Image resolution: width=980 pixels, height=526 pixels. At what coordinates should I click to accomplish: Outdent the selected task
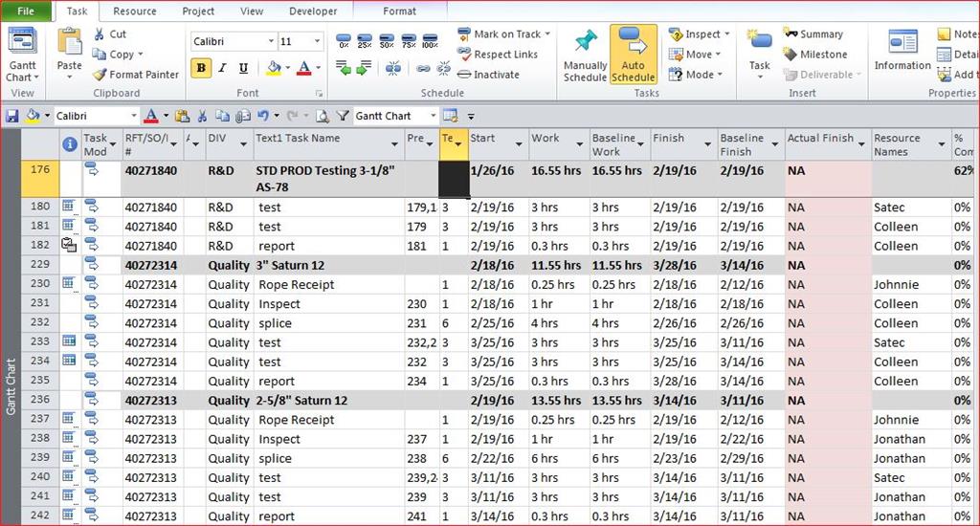tap(344, 68)
